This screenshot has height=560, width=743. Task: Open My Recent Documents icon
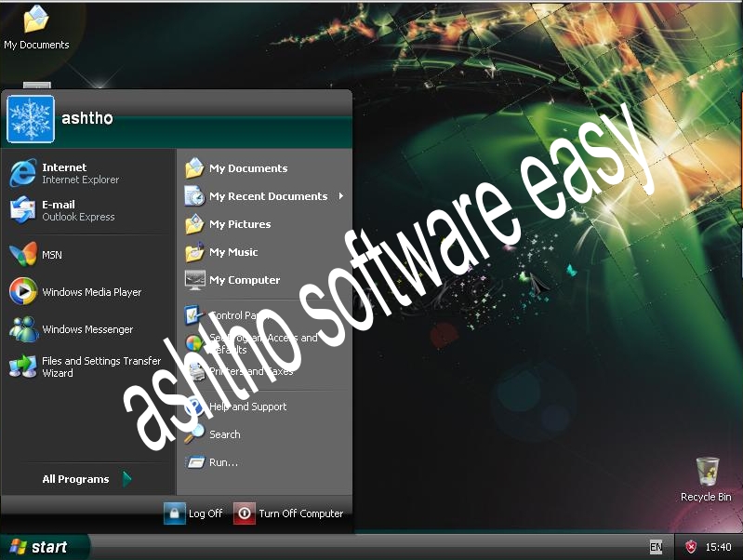(194, 196)
